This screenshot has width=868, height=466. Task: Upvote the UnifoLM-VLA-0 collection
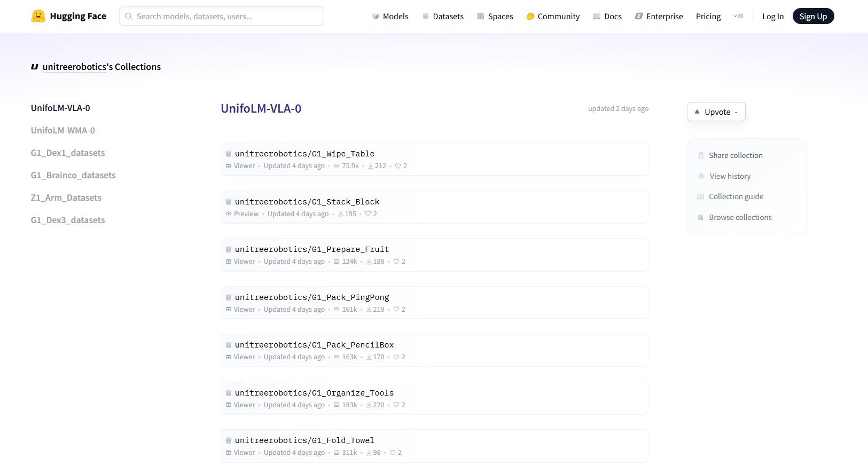point(716,112)
